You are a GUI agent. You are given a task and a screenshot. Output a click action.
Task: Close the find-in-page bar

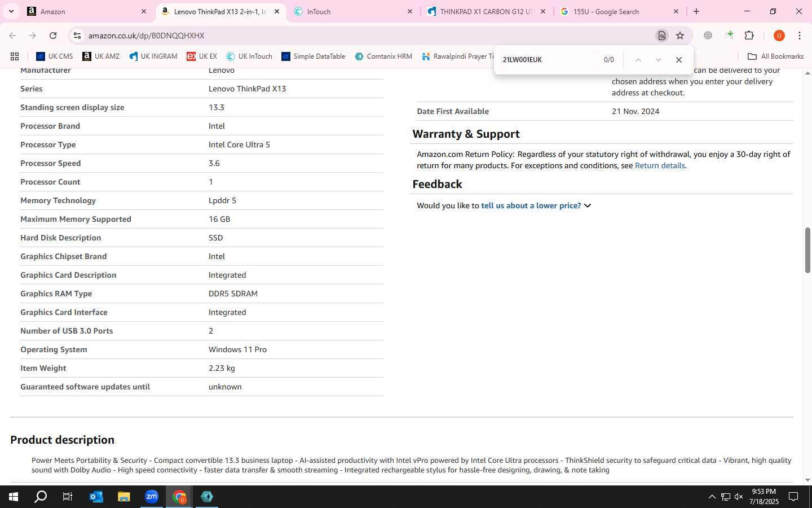(679, 60)
